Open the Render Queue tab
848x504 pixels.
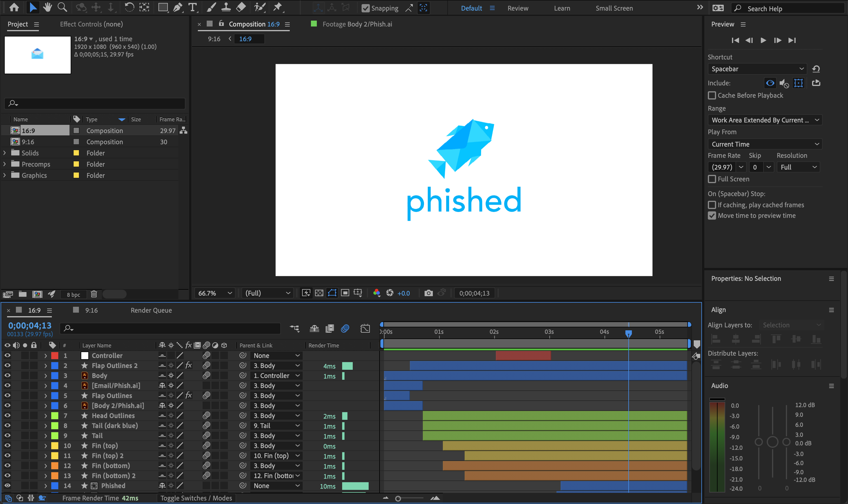[x=151, y=310]
